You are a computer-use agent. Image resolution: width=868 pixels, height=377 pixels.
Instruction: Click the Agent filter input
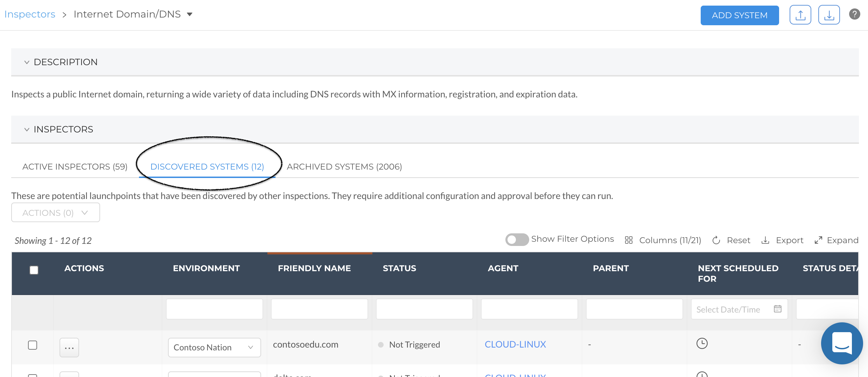(529, 309)
